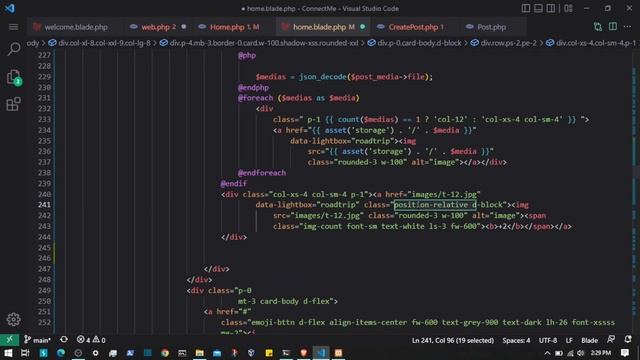Image resolution: width=640 pixels, height=360 pixels.
Task: Close unsaved home.blade.php tab green dot
Action: [x=362, y=27]
